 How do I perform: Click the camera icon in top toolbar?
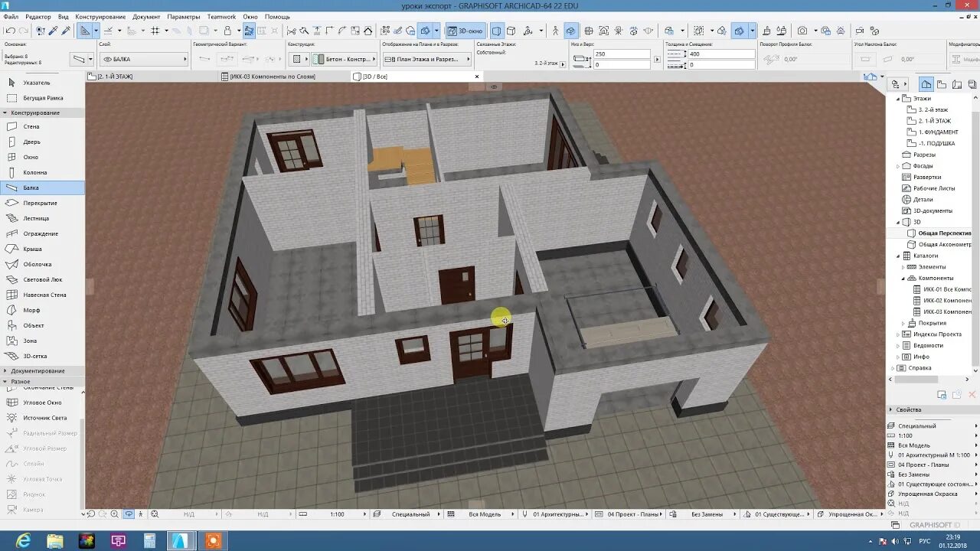tap(802, 31)
